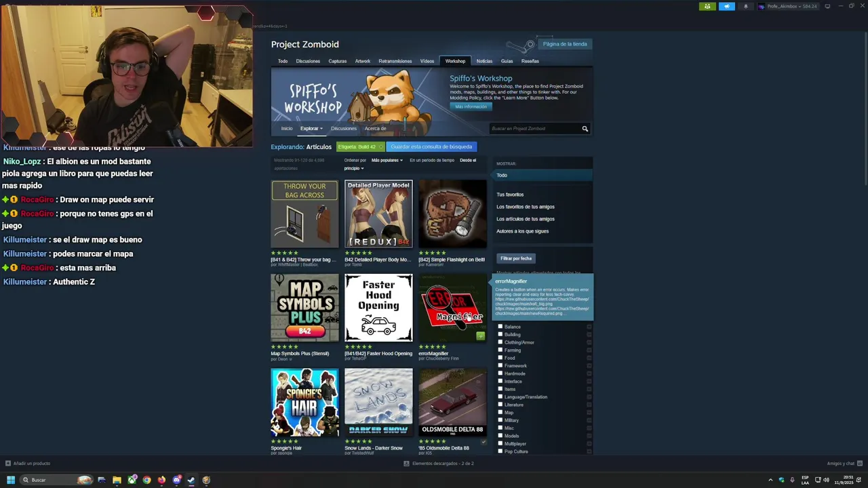Click Guardar esta consulta de búsqueda
This screenshot has height=488, width=868.
pos(431,146)
